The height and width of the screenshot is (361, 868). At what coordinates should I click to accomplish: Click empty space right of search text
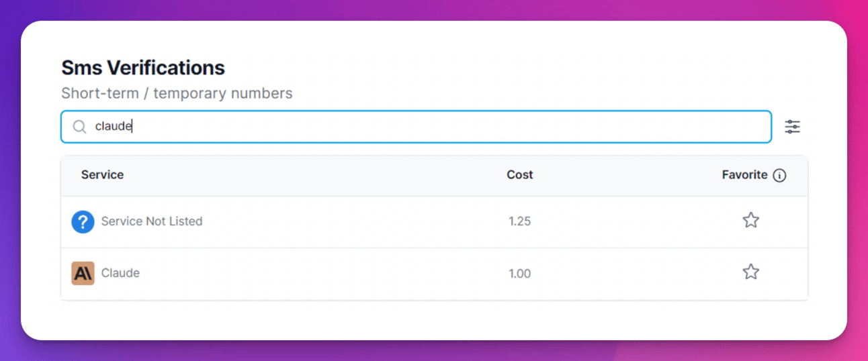[437, 127]
